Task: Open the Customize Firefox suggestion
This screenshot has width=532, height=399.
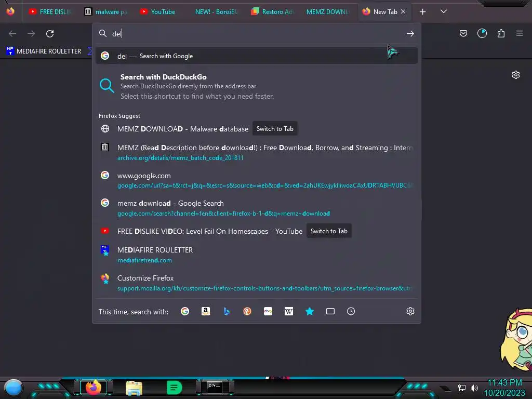Action: pyautogui.click(x=257, y=283)
